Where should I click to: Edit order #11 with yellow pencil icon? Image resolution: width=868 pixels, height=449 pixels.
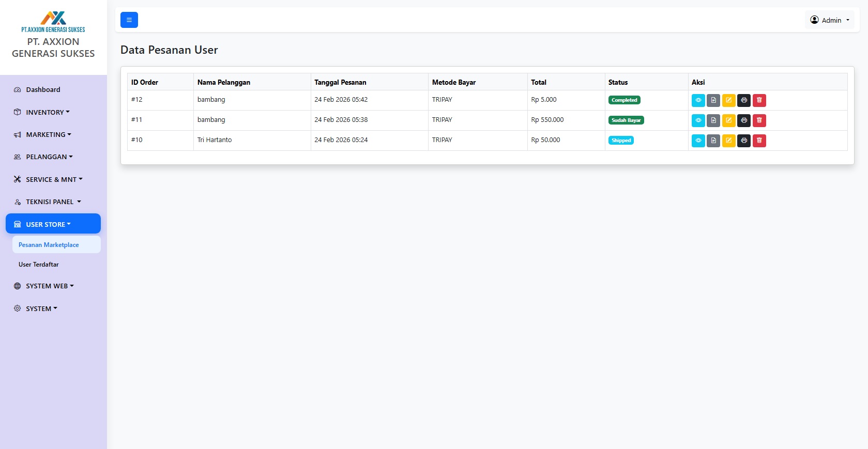tap(728, 120)
